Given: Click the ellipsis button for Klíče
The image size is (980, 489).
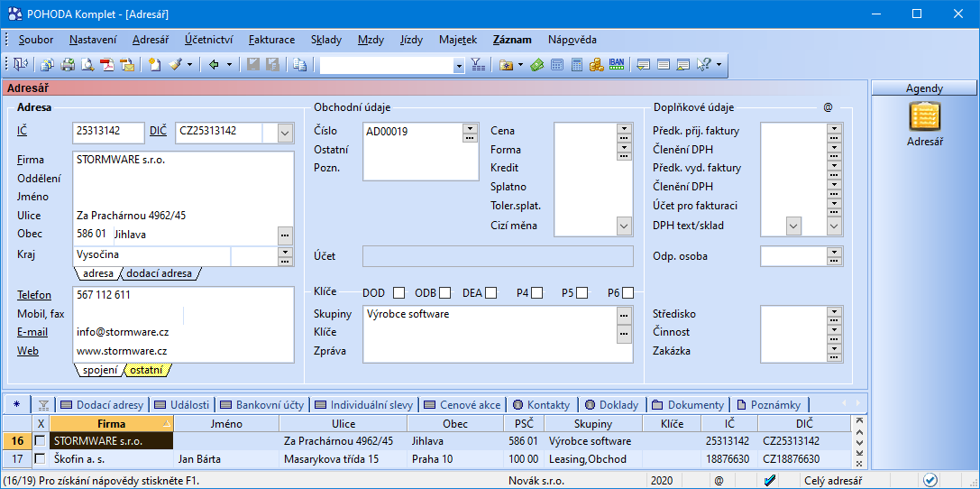Looking at the screenshot, I should (x=624, y=334).
